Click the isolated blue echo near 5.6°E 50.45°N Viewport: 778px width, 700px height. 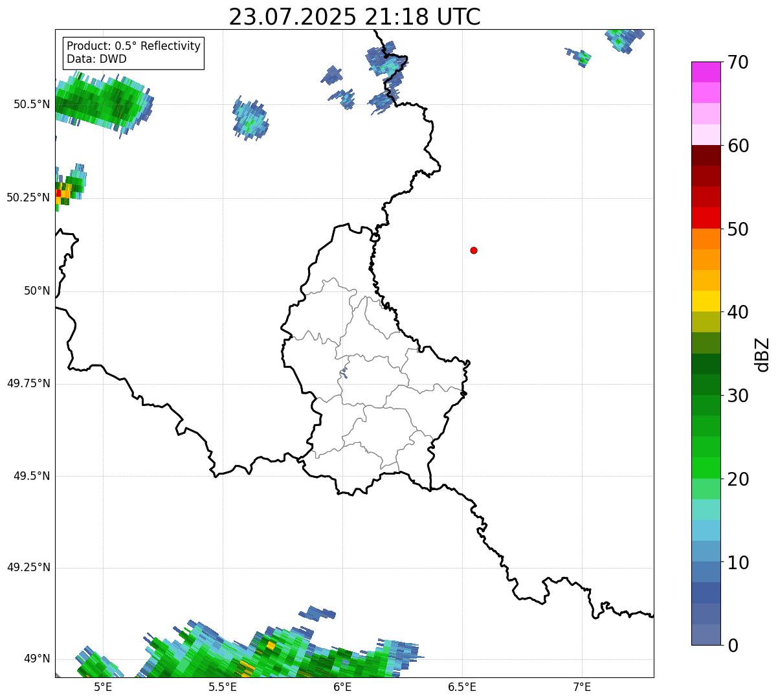click(250, 119)
